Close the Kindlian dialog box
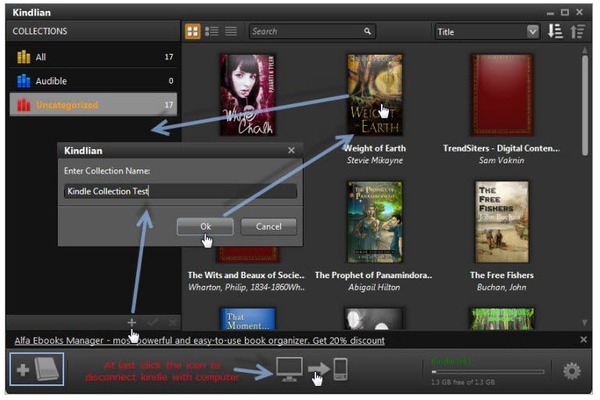Screen dimensions: 600x400 (291, 150)
